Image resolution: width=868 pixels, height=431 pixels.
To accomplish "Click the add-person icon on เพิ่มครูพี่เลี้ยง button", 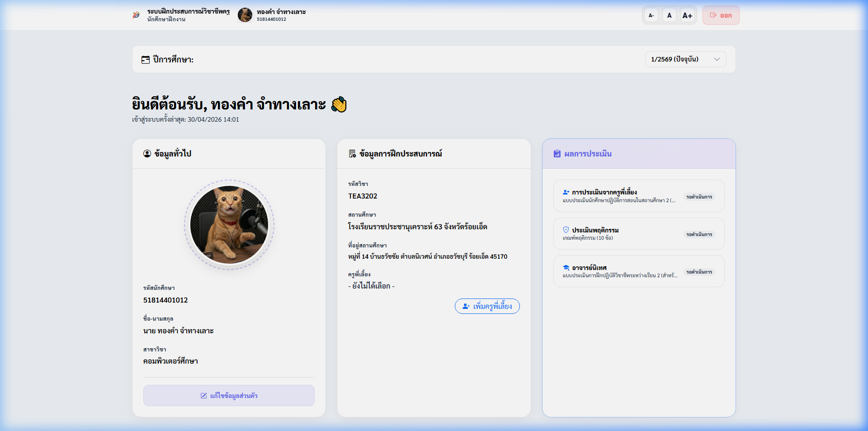I will point(466,306).
